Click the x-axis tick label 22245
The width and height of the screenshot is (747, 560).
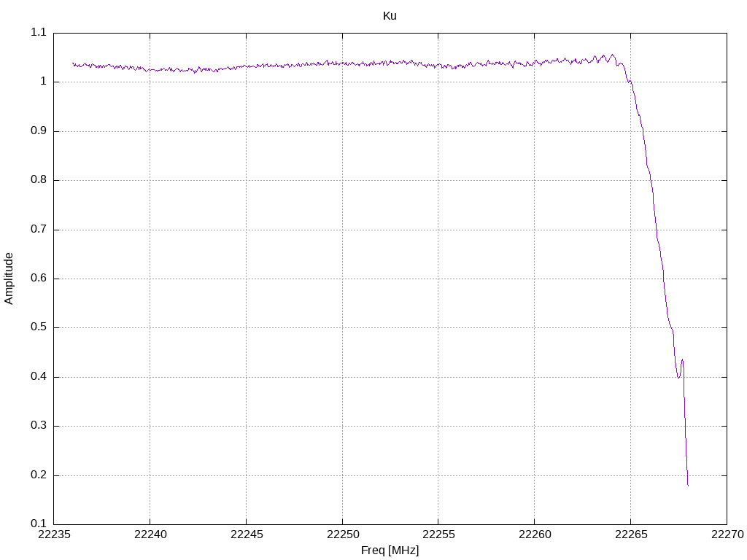(247, 534)
